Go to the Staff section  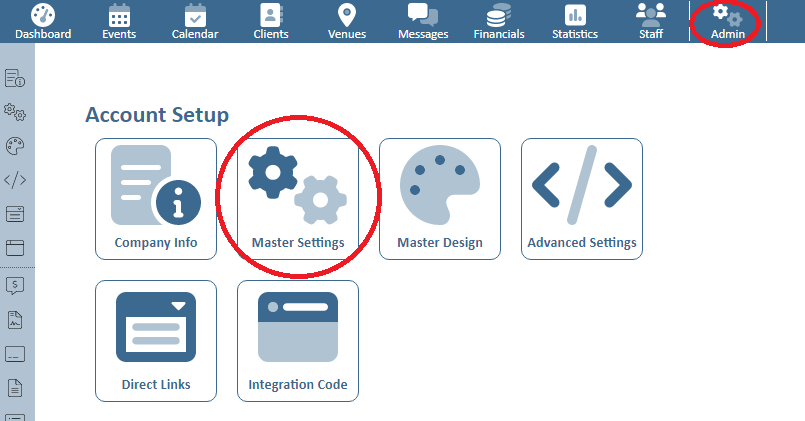650,21
